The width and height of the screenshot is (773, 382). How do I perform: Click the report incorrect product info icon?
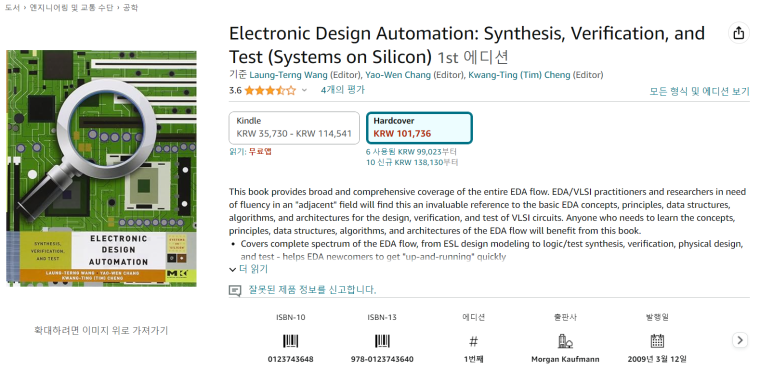coord(235,290)
